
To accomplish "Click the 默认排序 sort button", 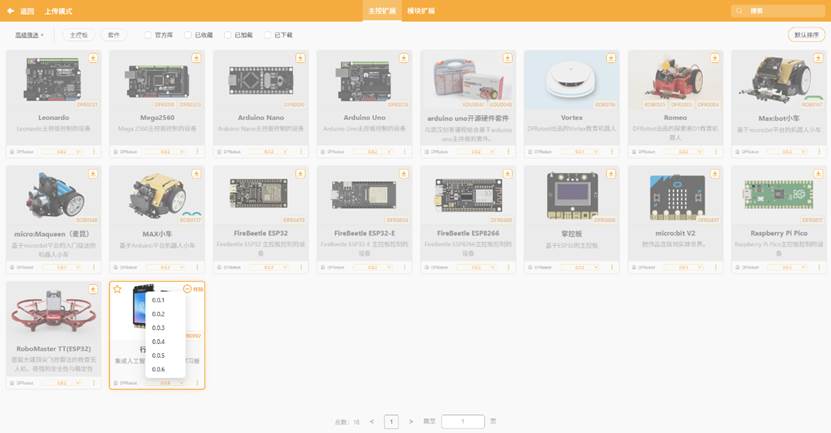I will click(x=805, y=34).
